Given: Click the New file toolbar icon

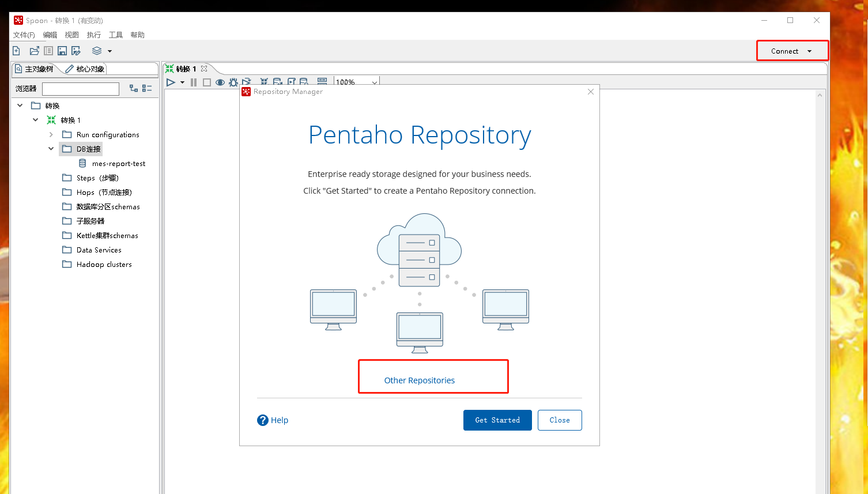Looking at the screenshot, I should tap(16, 51).
